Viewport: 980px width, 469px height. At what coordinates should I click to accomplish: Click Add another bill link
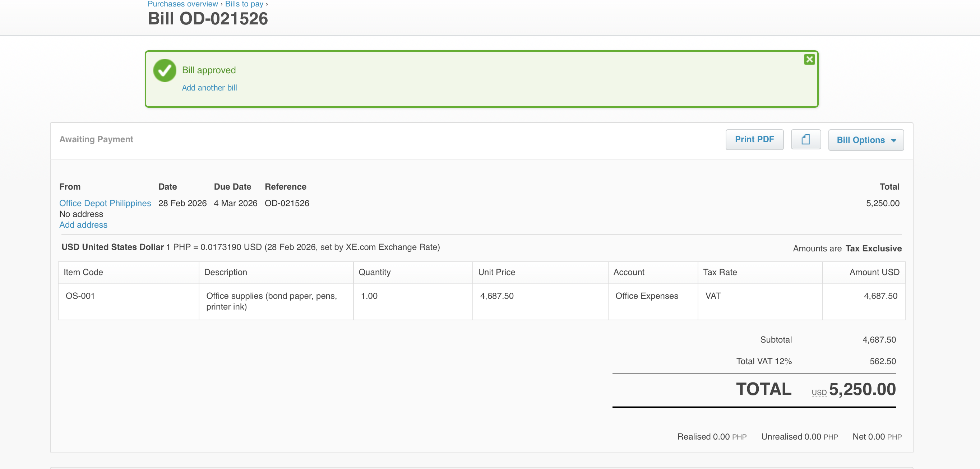tap(209, 88)
